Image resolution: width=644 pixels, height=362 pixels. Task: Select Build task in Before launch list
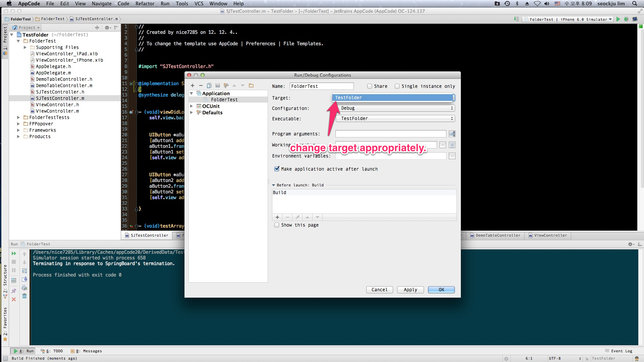[x=364, y=192]
